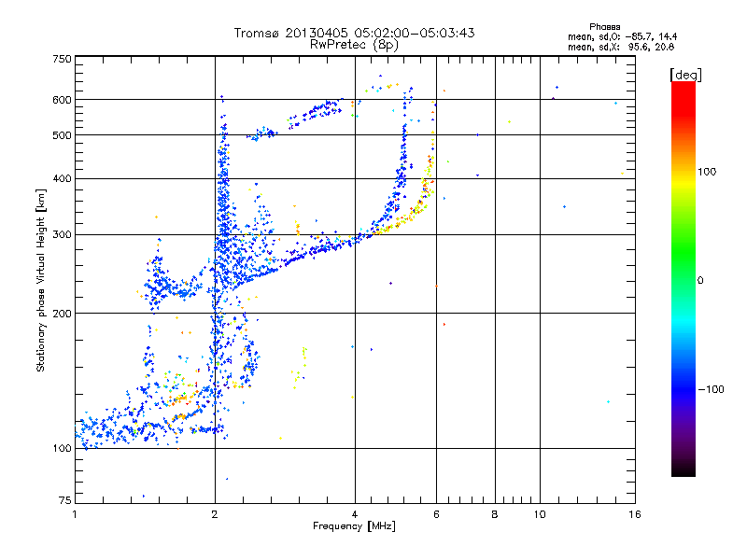Click the y-axis tick label '400'

coord(62,178)
